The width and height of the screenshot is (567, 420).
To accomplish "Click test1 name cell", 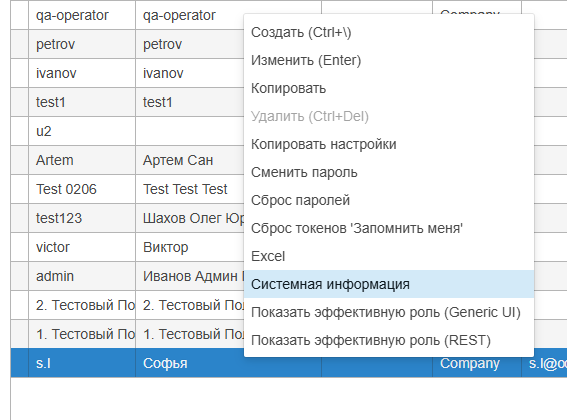I will [190, 102].
